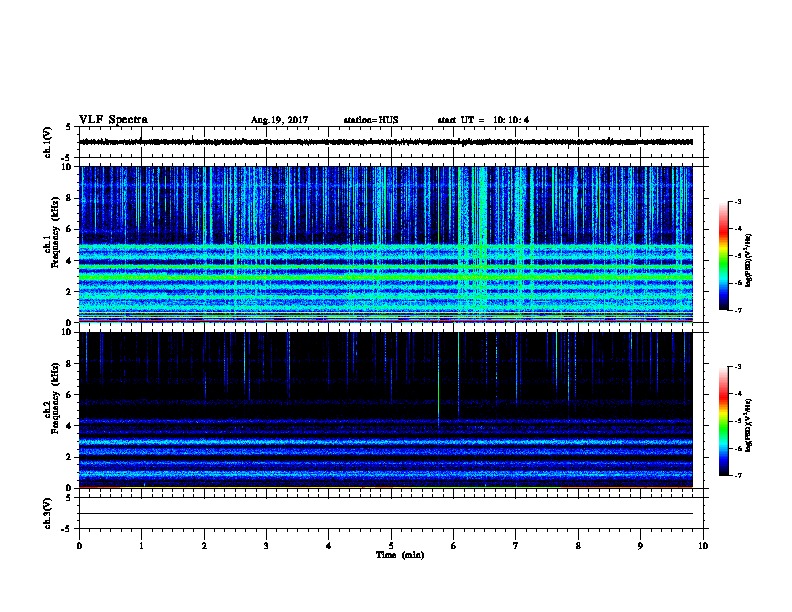Click the "Time (min)" x-axis label
This screenshot has height=612, width=792.
pos(400,555)
